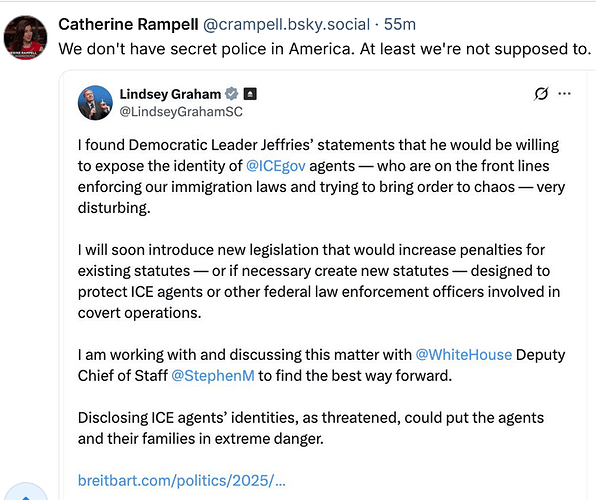This screenshot has width=596, height=500.
Task: Open the three-dot more options menu
Action: pos(564,94)
